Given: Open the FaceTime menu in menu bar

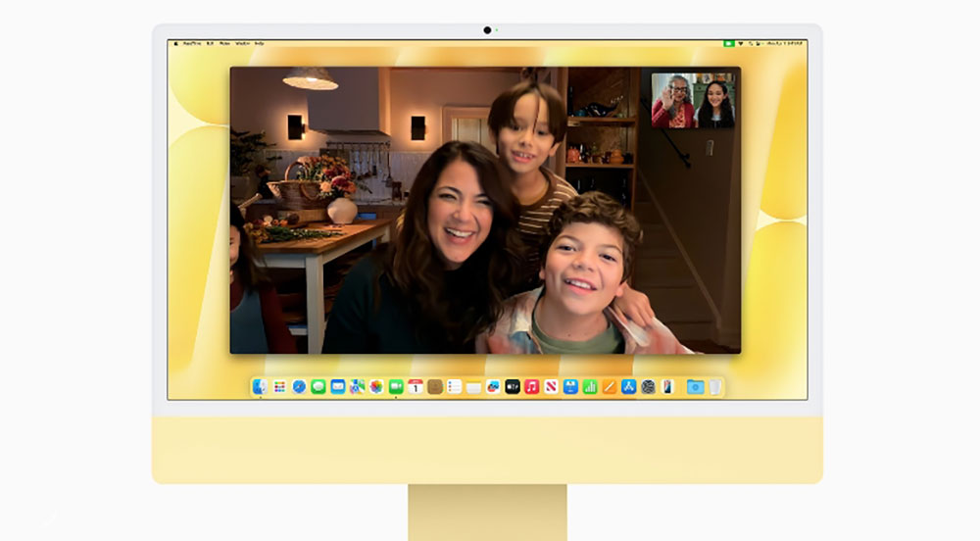Looking at the screenshot, I should (192, 44).
